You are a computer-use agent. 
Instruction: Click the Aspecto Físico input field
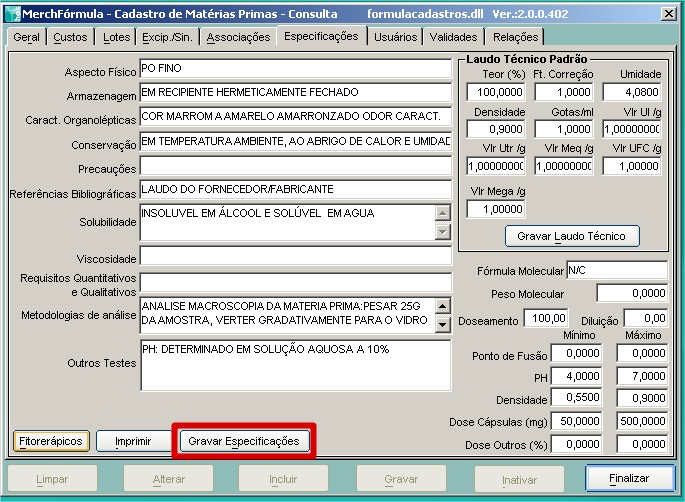pos(295,70)
